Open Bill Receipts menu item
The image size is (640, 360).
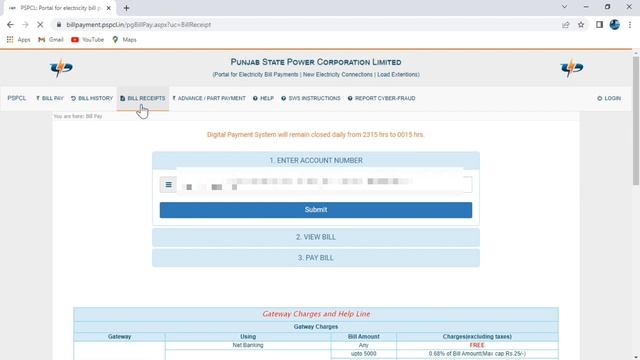[x=143, y=98]
